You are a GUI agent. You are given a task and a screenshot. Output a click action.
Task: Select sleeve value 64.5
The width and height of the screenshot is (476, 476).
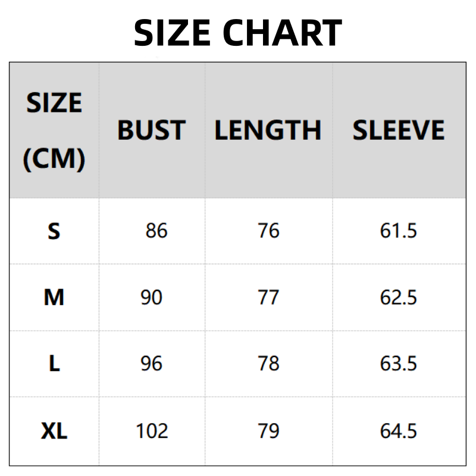click(399, 431)
